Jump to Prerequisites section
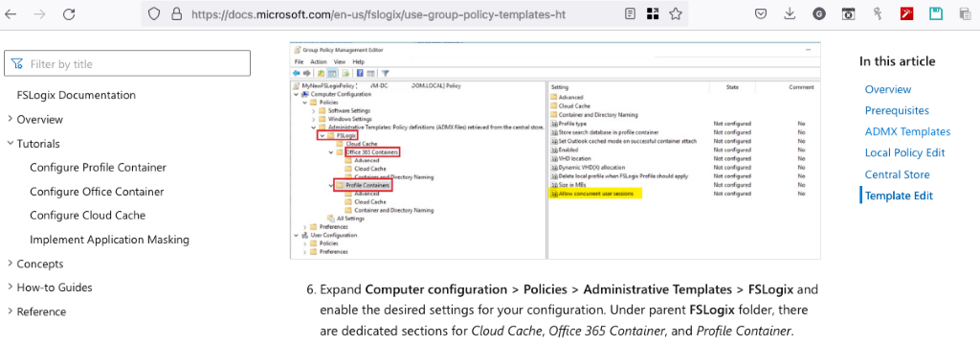 (x=897, y=111)
